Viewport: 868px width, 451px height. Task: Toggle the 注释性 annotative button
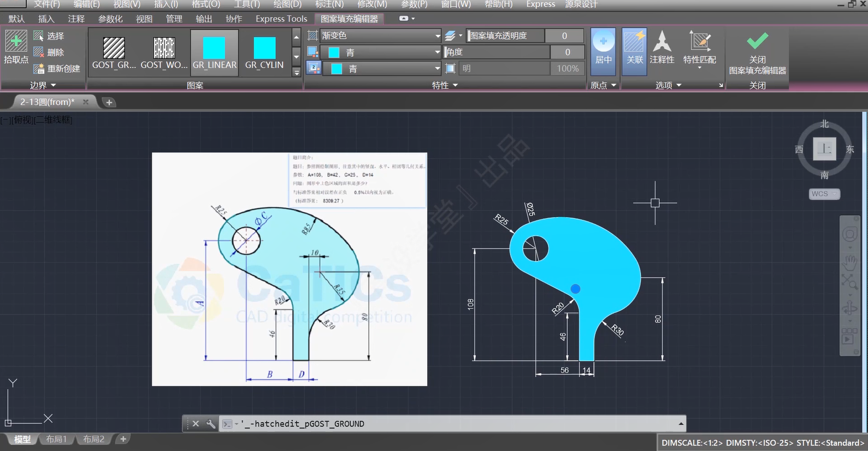point(662,48)
